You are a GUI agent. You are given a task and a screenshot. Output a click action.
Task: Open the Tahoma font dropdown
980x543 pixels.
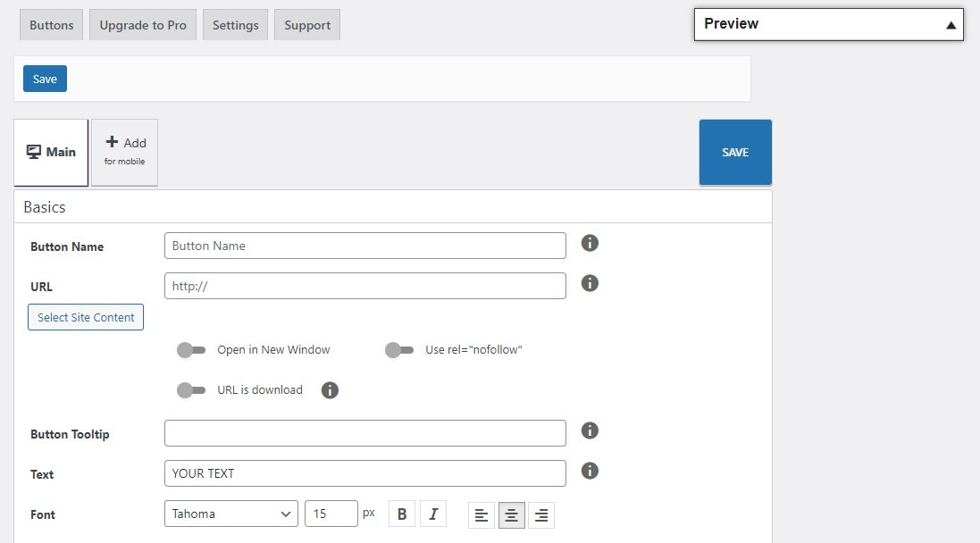[231, 514]
